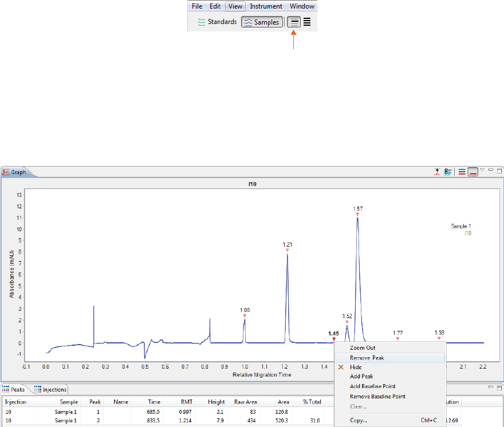Choose Hide in the context menu

pyautogui.click(x=389, y=367)
